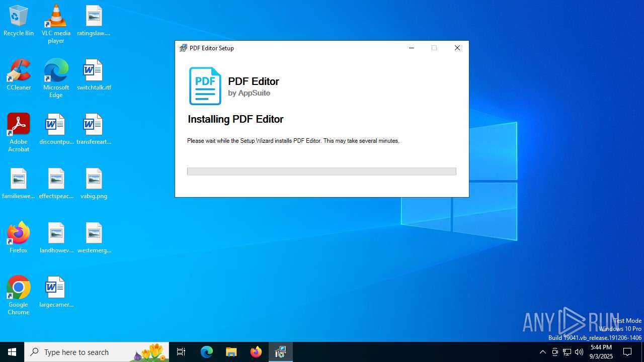Open the notification Action Center
Image resolution: width=644 pixels, height=362 pixels.
(x=627, y=352)
